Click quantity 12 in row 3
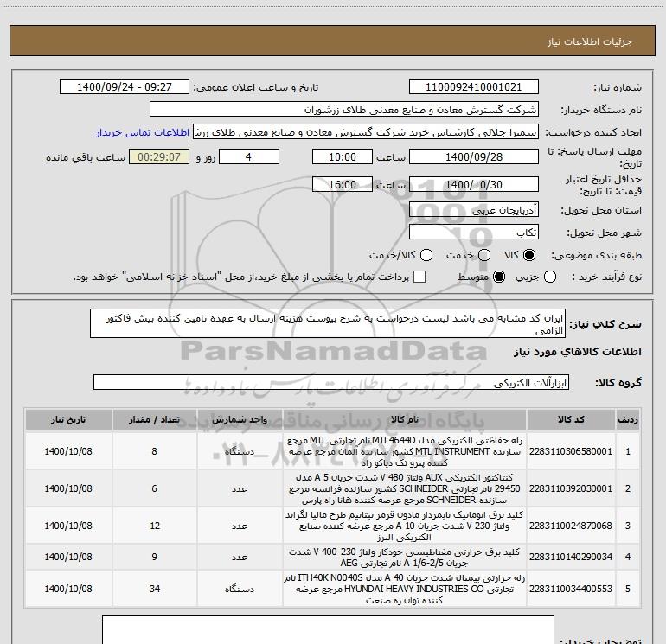 (x=155, y=526)
